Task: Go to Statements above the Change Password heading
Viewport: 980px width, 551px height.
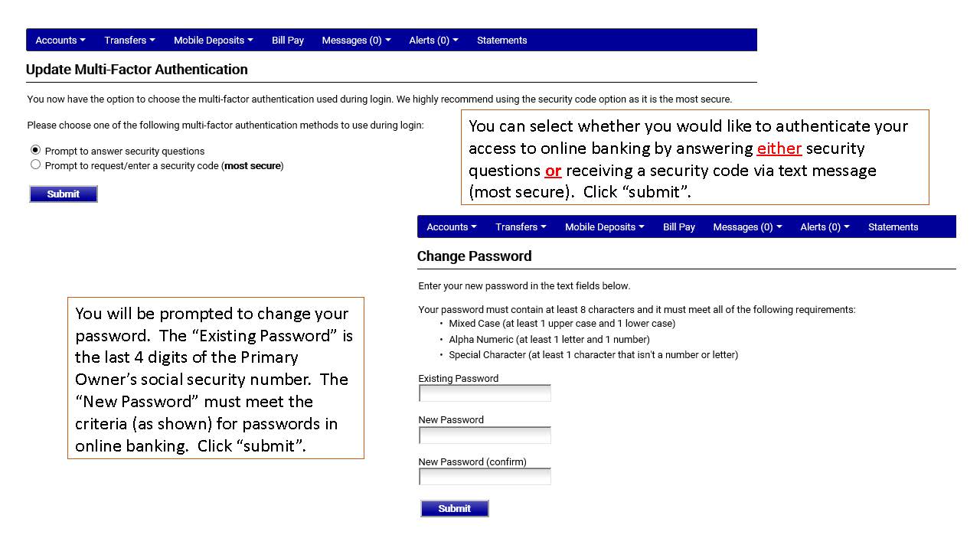Action: [893, 227]
